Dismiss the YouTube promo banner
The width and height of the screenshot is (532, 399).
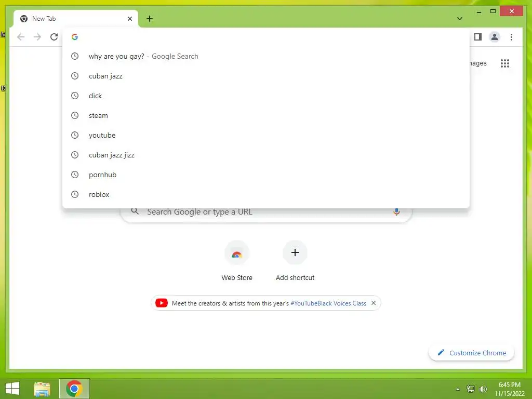(373, 303)
